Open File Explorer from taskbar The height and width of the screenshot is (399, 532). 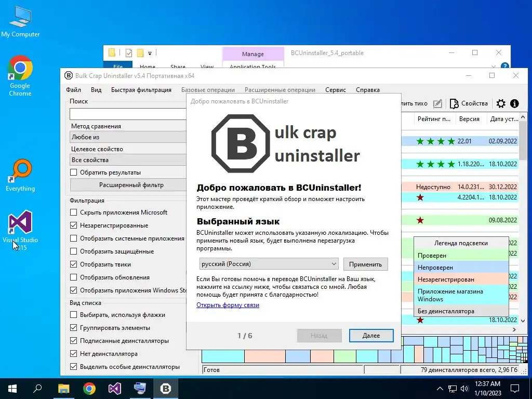pos(63,389)
